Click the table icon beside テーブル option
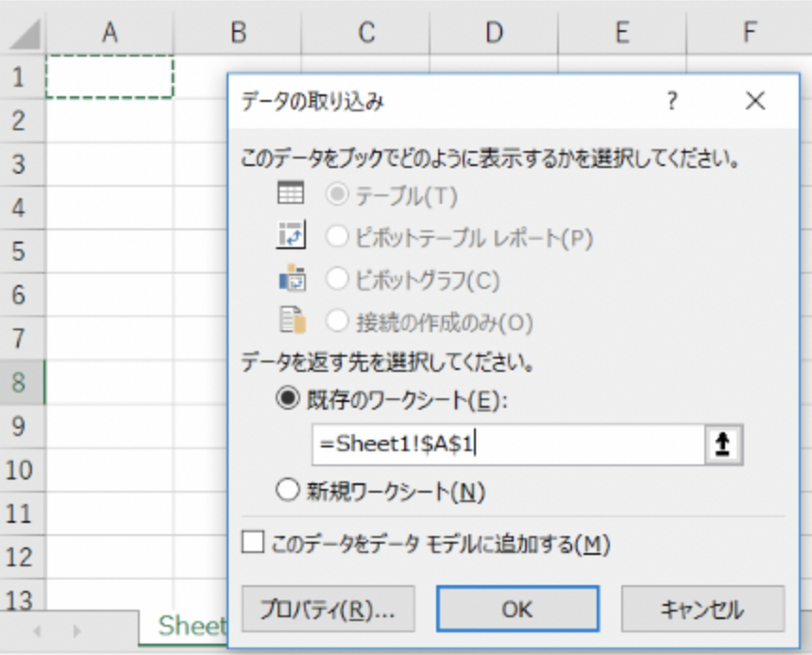Screen dimensions: 812x655 (290, 193)
